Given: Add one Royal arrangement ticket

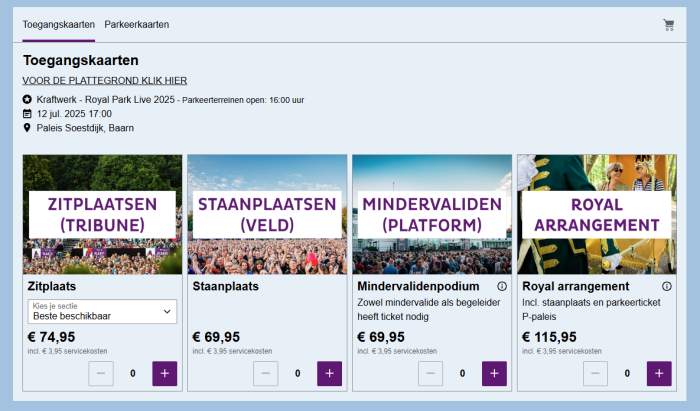Looking at the screenshot, I should pyautogui.click(x=659, y=374).
